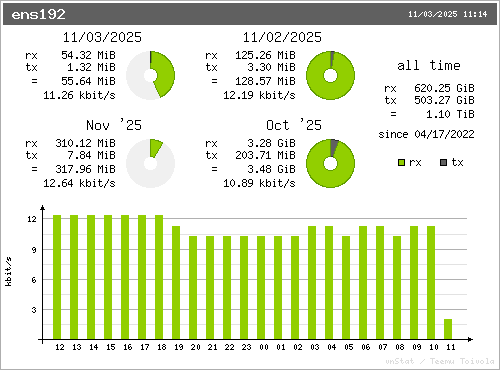The image size is (500, 370).
Task: Click the 11/02/2025 donut chart
Action: 330,75
